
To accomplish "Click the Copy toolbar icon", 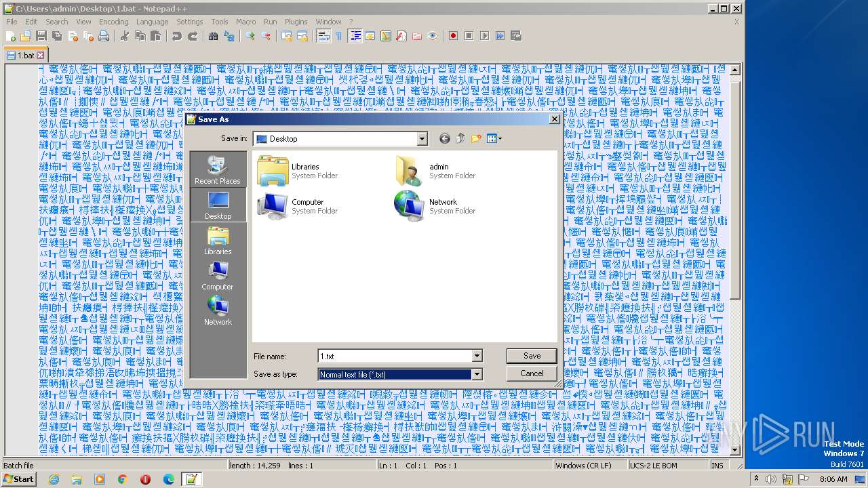I will tap(140, 36).
